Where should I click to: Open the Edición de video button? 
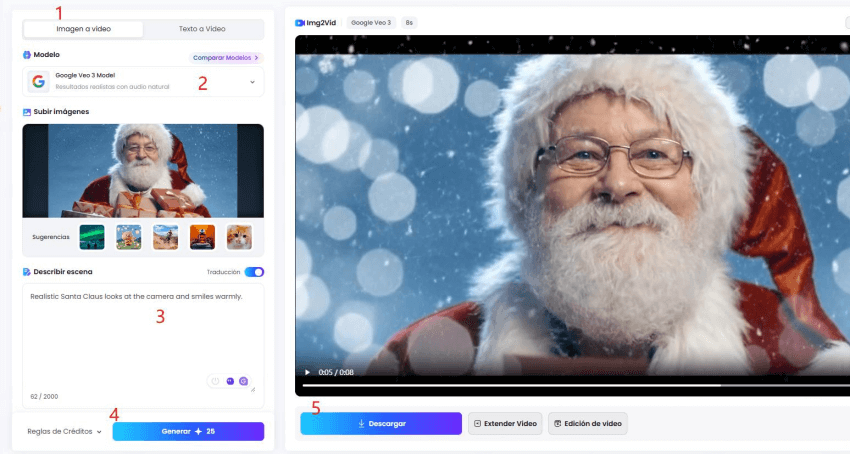click(588, 424)
